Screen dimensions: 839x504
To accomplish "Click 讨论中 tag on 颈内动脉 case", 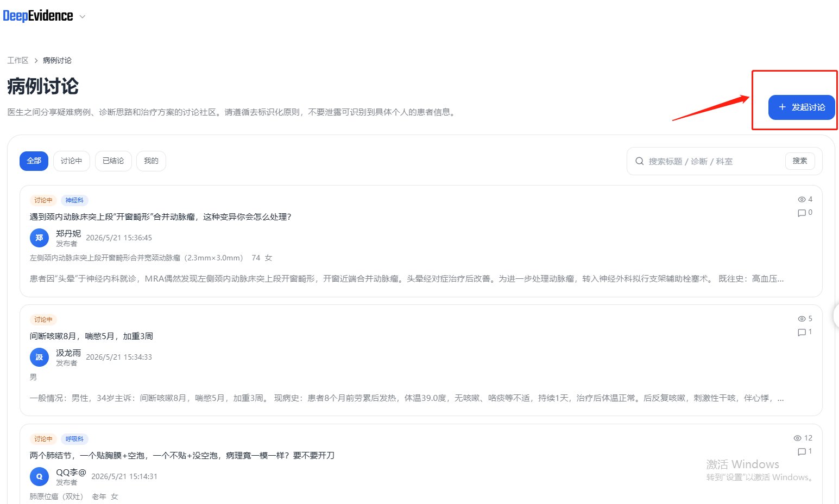I will pyautogui.click(x=43, y=200).
